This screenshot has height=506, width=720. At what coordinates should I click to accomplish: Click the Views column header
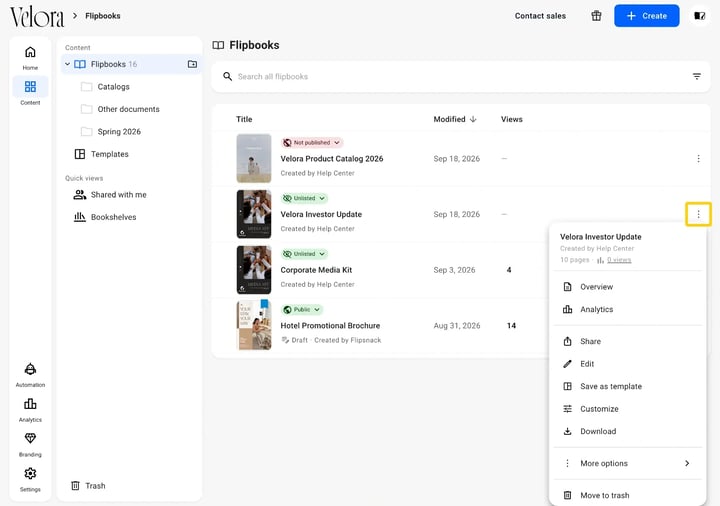512,119
